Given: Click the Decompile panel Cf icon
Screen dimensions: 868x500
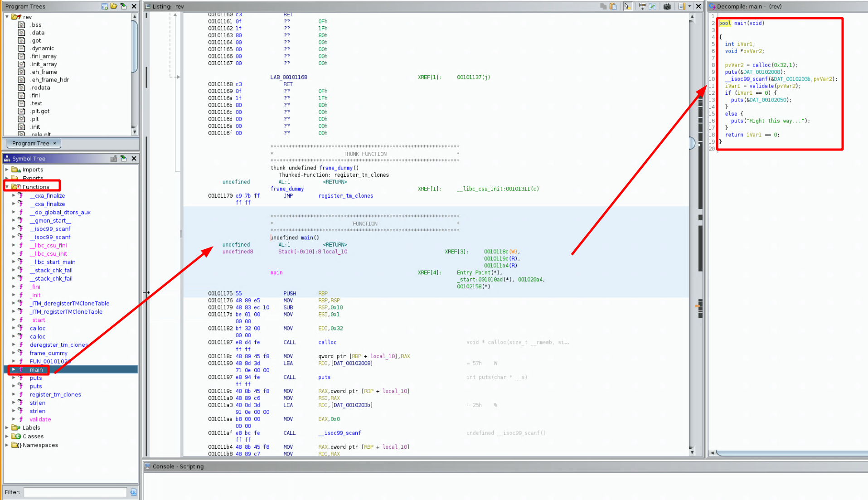Looking at the screenshot, I should 713,6.
